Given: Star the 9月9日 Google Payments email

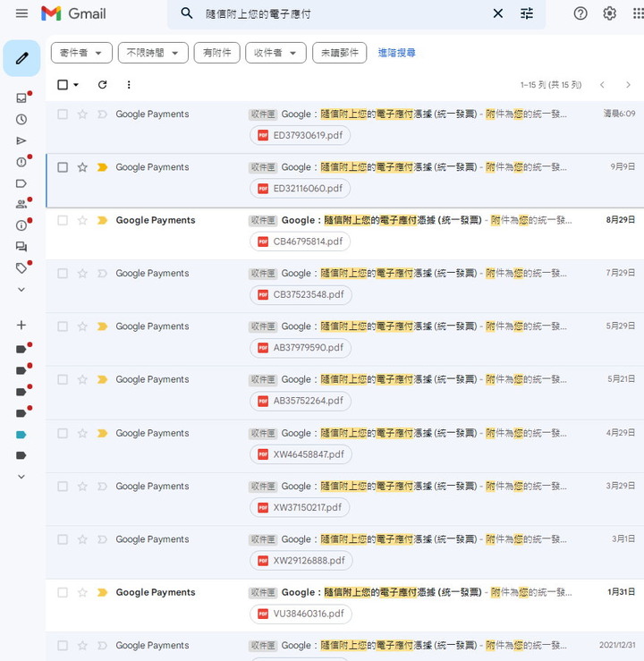Looking at the screenshot, I should click(82, 167).
